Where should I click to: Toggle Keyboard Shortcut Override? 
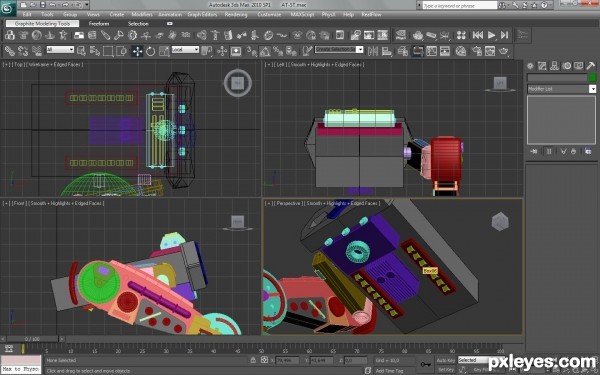coord(236,51)
